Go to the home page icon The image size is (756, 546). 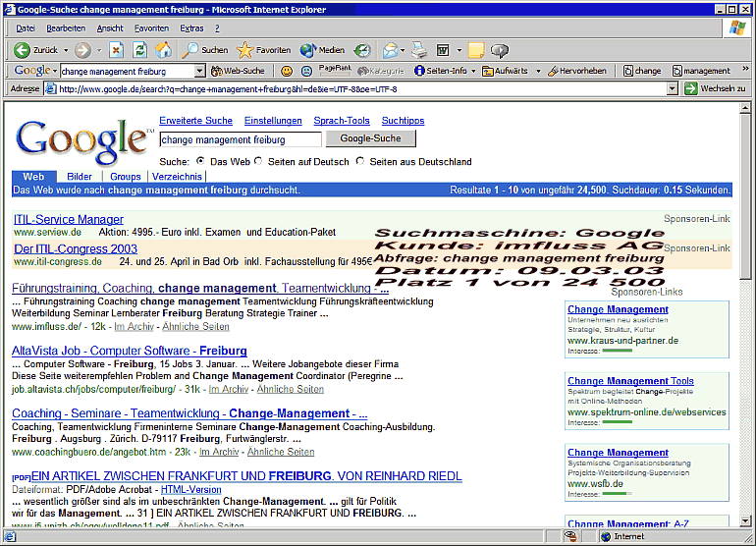pyautogui.click(x=163, y=50)
